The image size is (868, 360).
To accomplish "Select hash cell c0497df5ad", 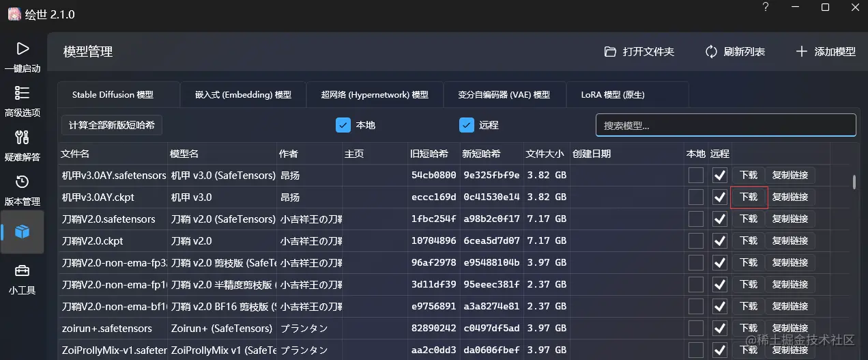I will [x=491, y=329].
